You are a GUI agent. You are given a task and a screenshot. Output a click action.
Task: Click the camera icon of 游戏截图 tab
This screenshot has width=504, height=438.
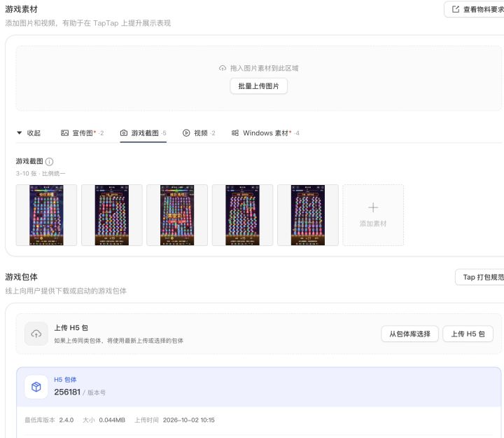(124, 133)
